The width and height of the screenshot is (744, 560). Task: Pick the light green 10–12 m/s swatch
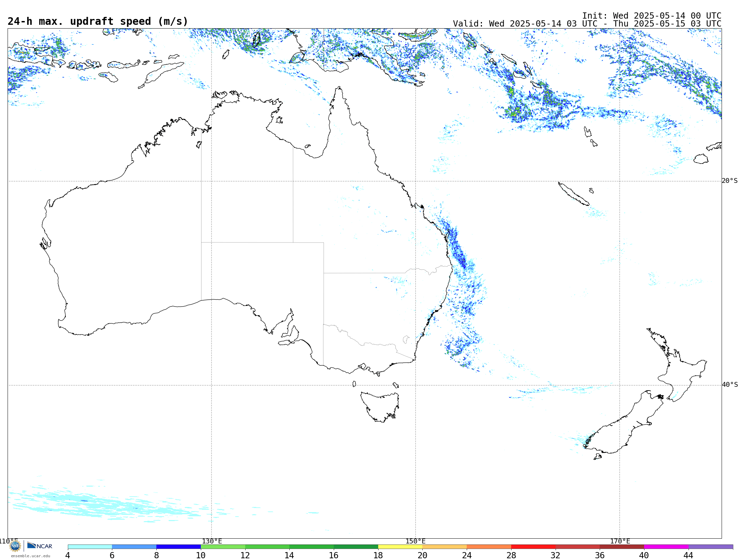click(x=223, y=547)
